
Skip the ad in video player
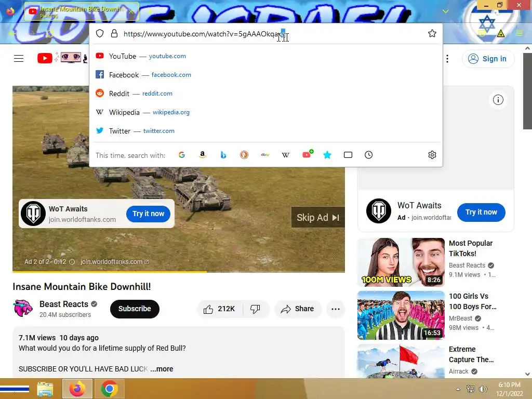pyautogui.click(x=318, y=218)
